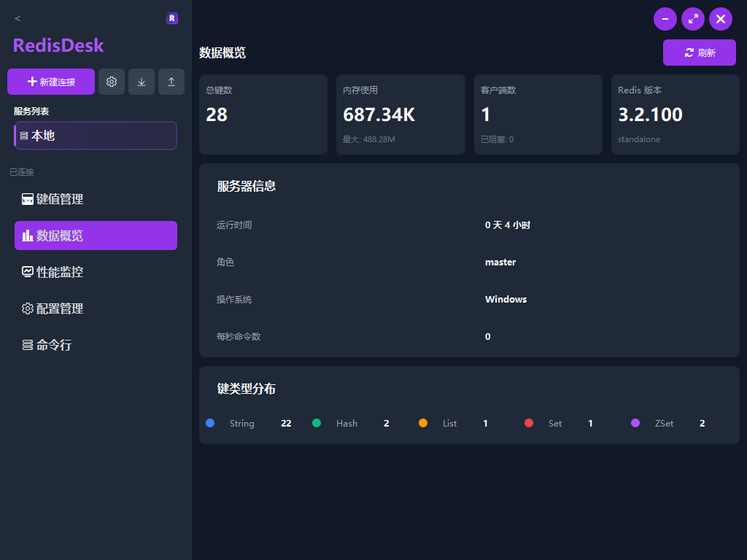Screen dimensions: 747x560
Task: Click the memory usage value 687.34K
Action: (x=379, y=114)
